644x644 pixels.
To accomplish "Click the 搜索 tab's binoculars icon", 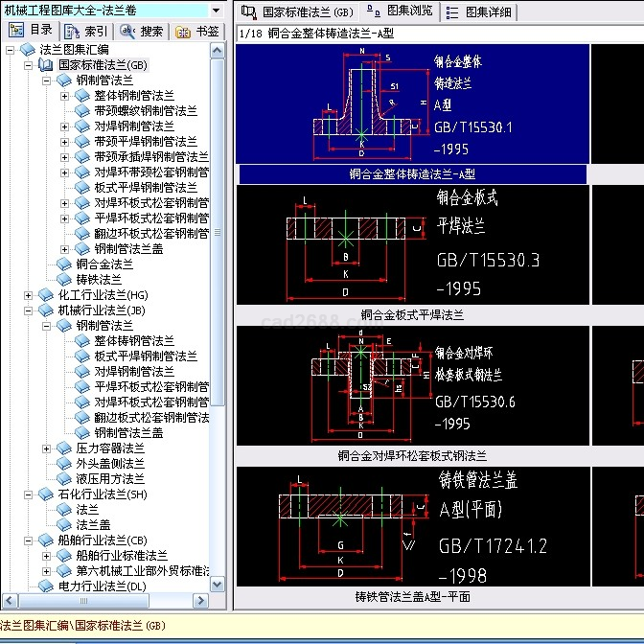I will tap(128, 31).
